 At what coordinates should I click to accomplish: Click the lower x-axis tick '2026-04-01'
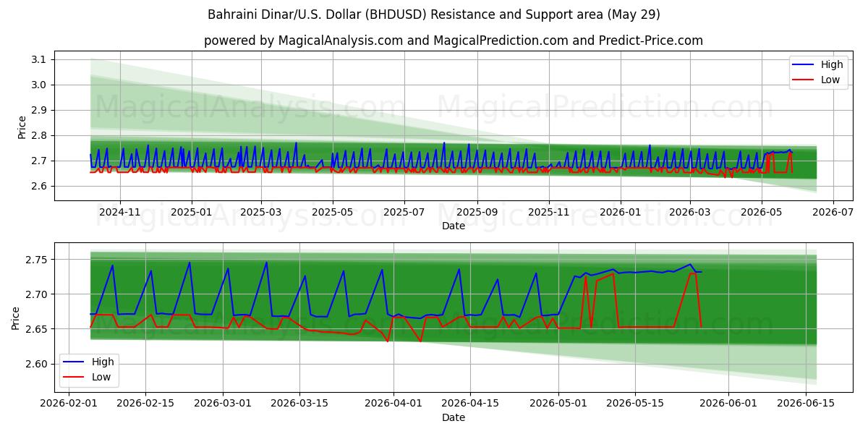[393, 404]
